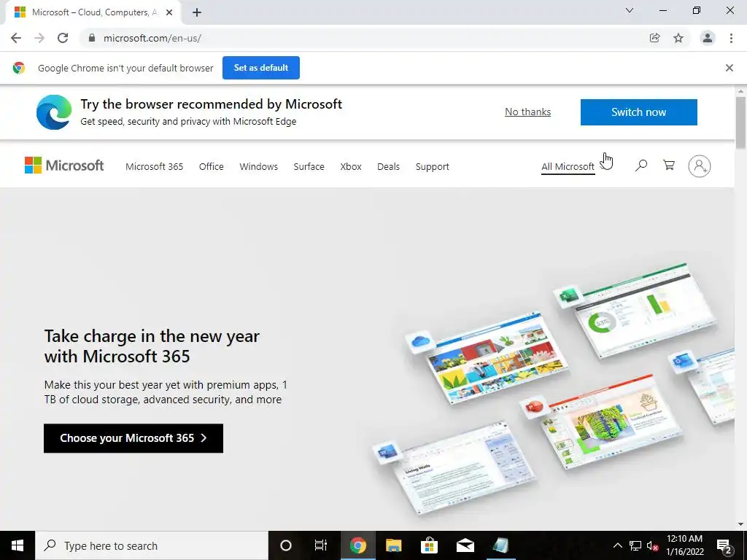Open the Xbox nav item
Viewport: 747px width, 560px height.
tap(351, 167)
